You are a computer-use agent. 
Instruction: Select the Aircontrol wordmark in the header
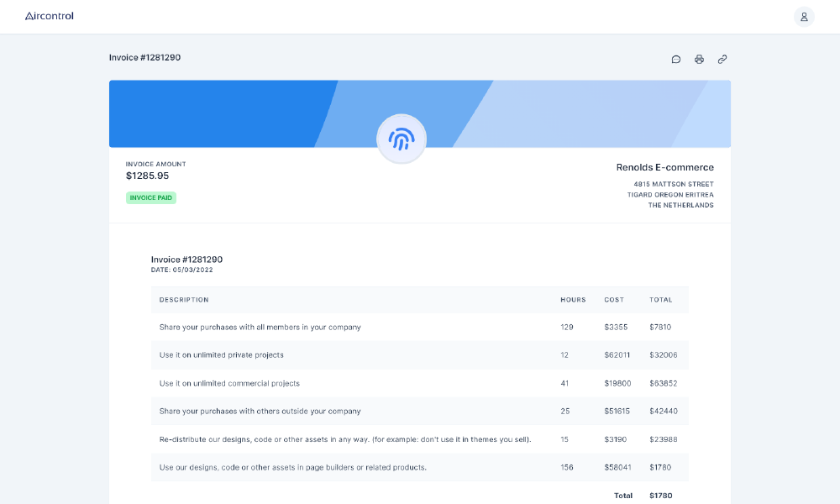click(x=49, y=15)
